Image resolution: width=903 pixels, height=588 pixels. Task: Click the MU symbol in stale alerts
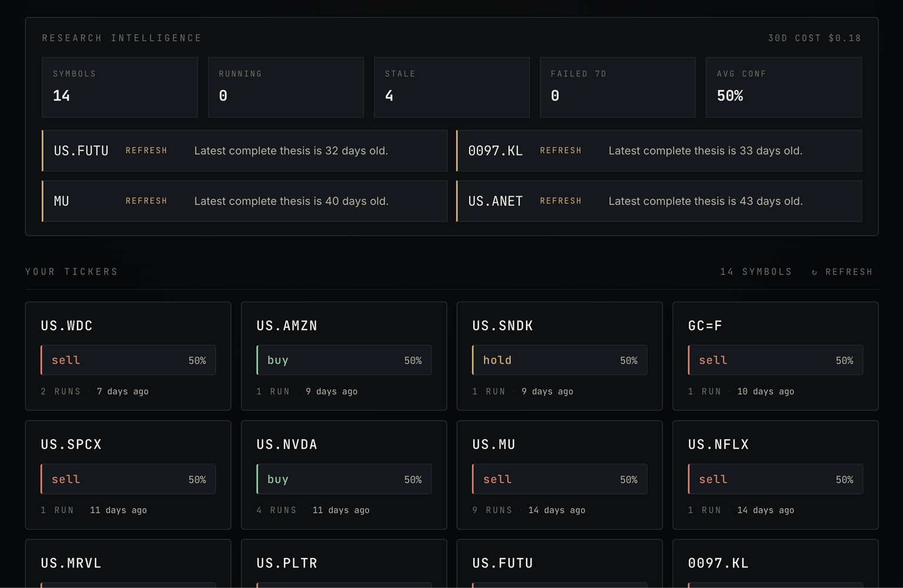coord(62,201)
